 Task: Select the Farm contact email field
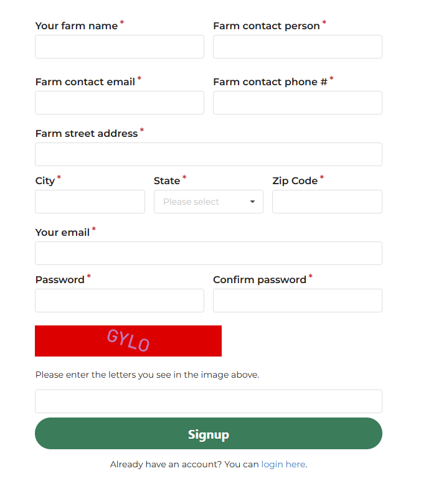pos(119,103)
